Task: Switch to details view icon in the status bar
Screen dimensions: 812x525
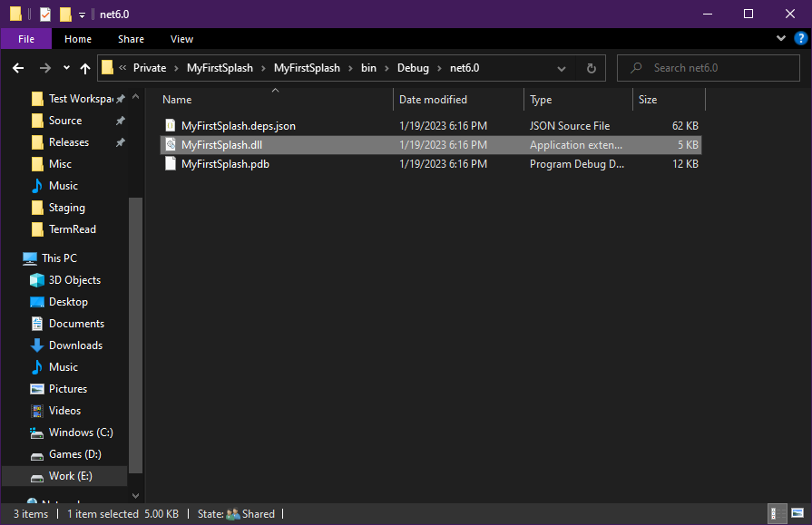Action: (778, 513)
